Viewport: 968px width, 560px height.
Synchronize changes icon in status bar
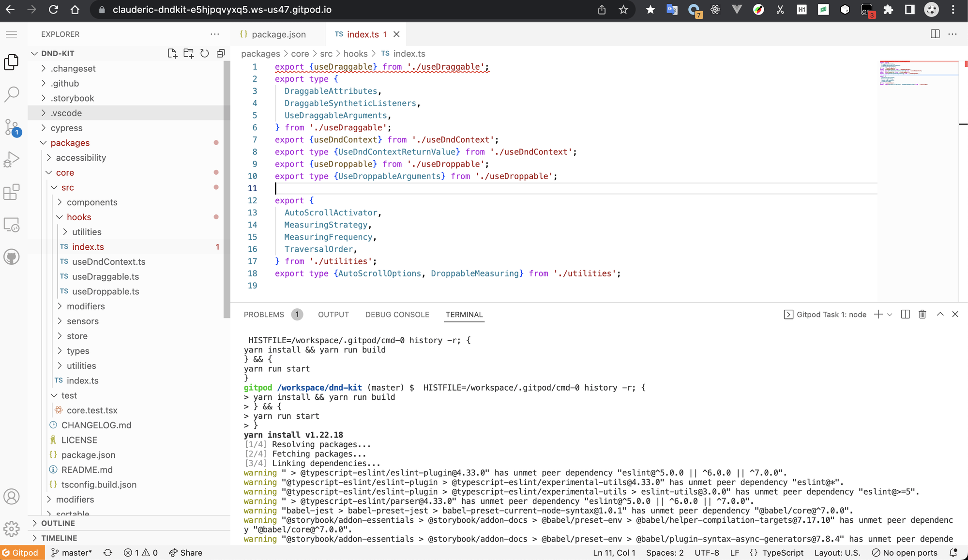pos(108,553)
